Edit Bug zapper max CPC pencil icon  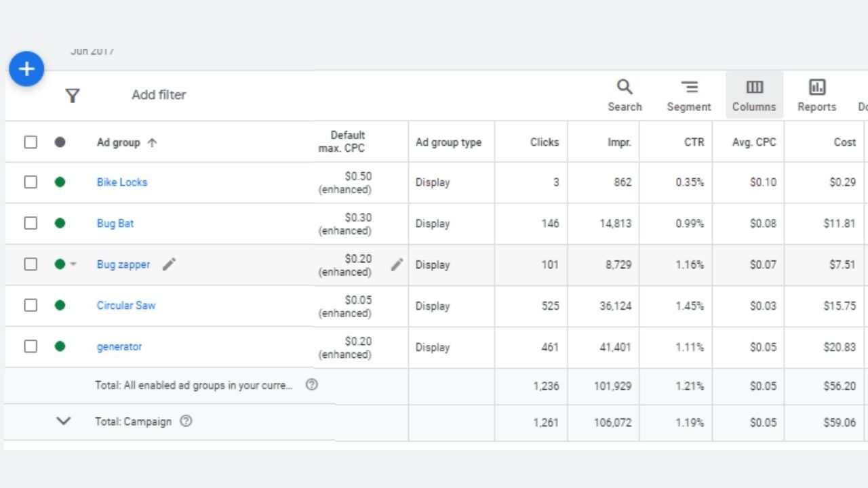coord(397,264)
